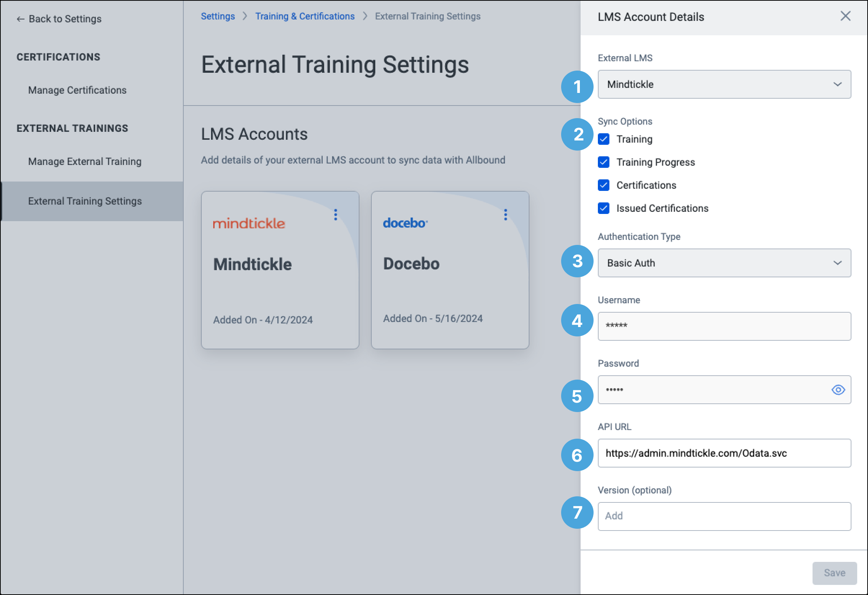Click the docebo logo on card
Image resolution: width=868 pixels, height=595 pixels.
(x=405, y=223)
